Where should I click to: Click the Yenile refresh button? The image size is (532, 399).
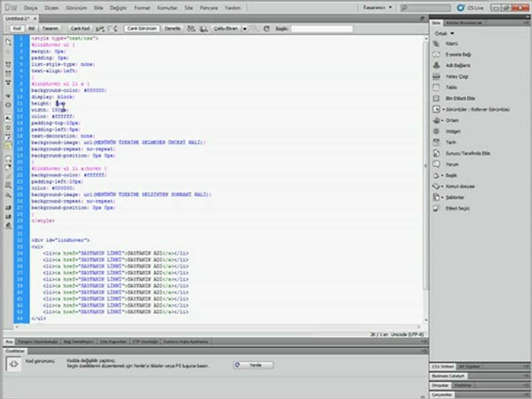point(253,365)
